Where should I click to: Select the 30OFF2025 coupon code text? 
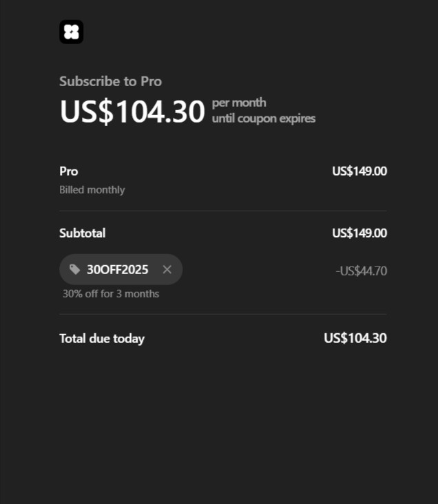tap(117, 270)
